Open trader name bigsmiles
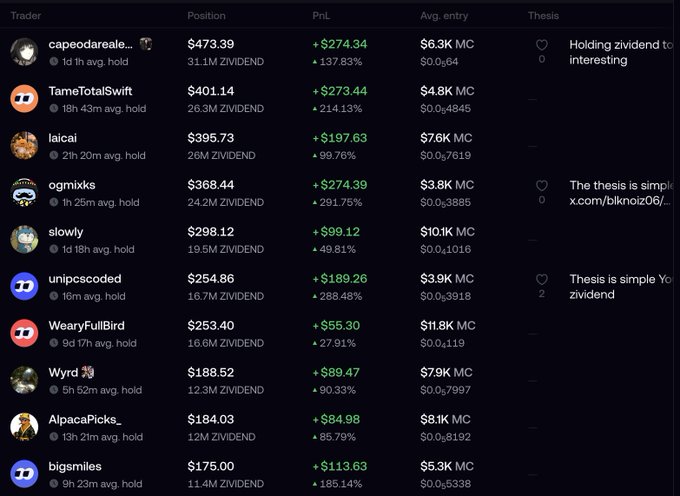680x496 pixels. click(x=75, y=467)
